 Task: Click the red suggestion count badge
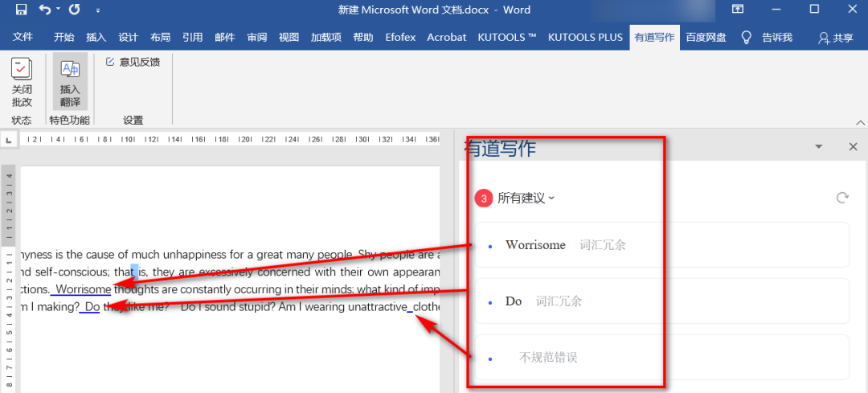coord(484,199)
